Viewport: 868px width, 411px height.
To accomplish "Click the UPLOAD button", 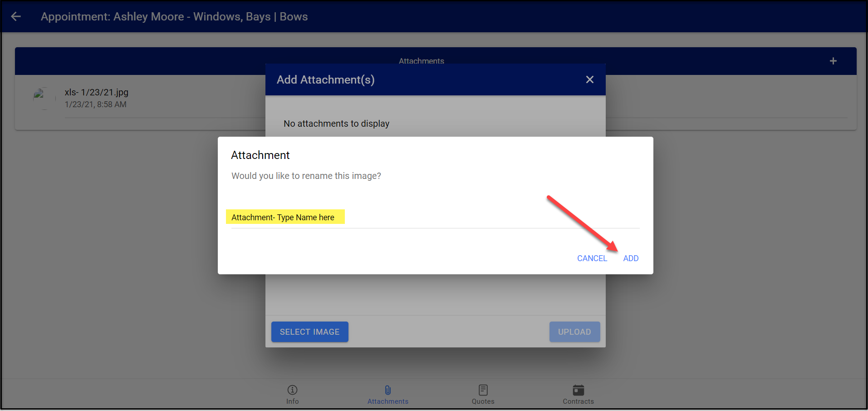I will coord(574,332).
